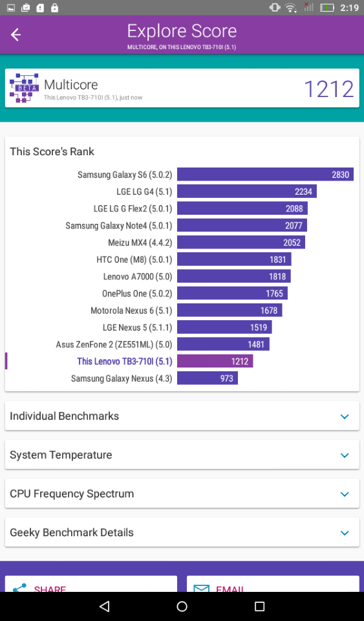Click the Multicore BETA benchmark icon
364x621 pixels.
tap(24, 88)
